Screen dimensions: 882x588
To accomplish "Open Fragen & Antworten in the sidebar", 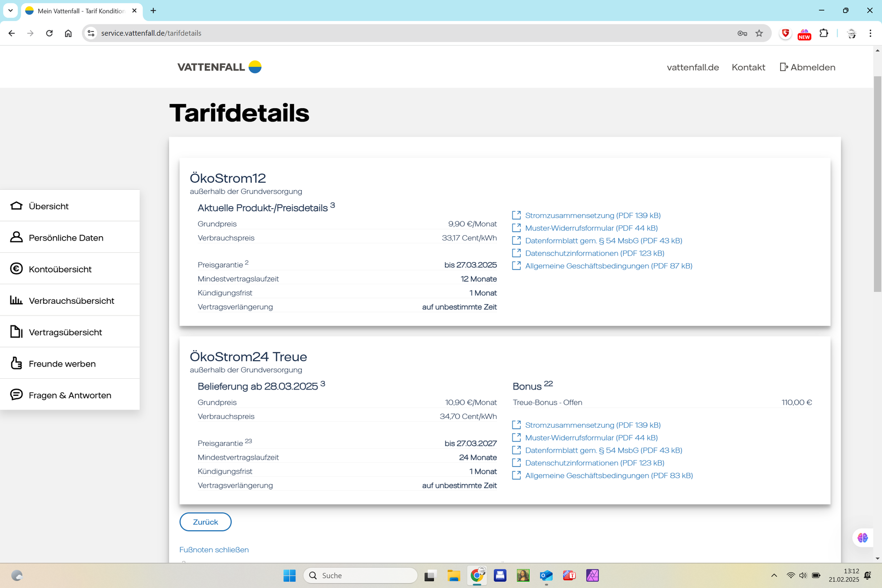I will pyautogui.click(x=70, y=395).
